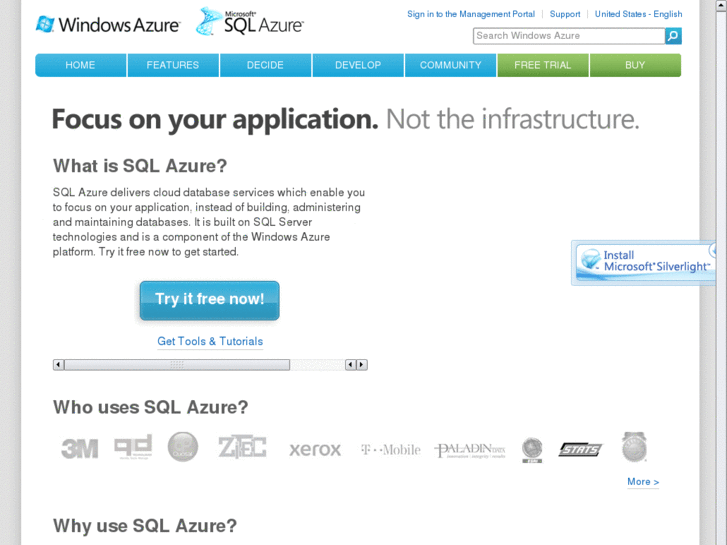
Task: Click the far-left scrollbar arrow
Action: [x=58, y=365]
